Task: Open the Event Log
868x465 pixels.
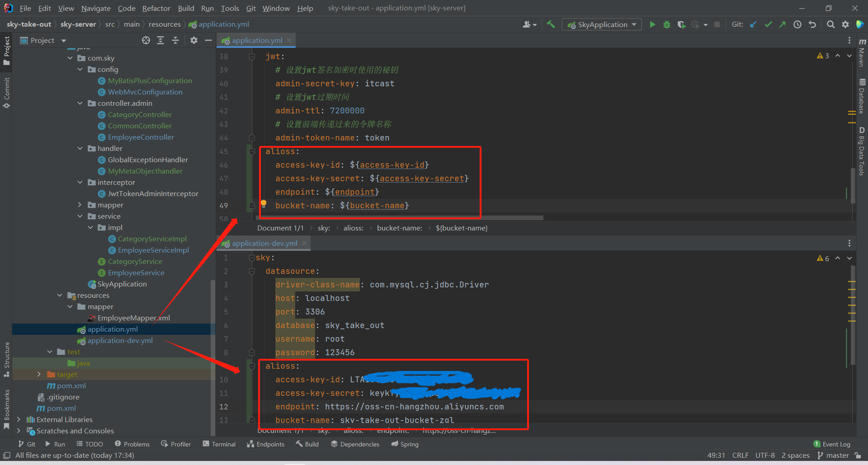Action: click(832, 444)
